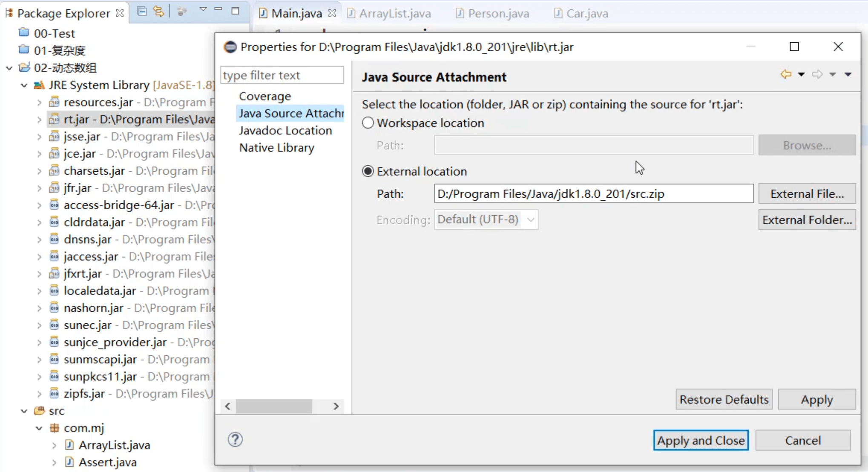This screenshot has width=868, height=472.
Task: Click Apply and Close button
Action: click(x=701, y=440)
